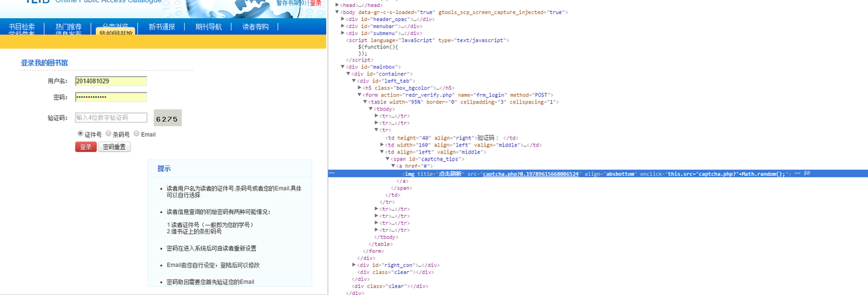Click the title 点击刷新 attribute
This screenshot has height=295, width=868.
click(x=440, y=173)
